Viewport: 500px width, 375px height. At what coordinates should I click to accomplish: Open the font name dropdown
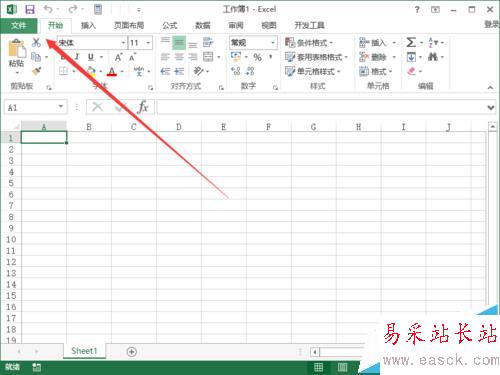(123, 43)
